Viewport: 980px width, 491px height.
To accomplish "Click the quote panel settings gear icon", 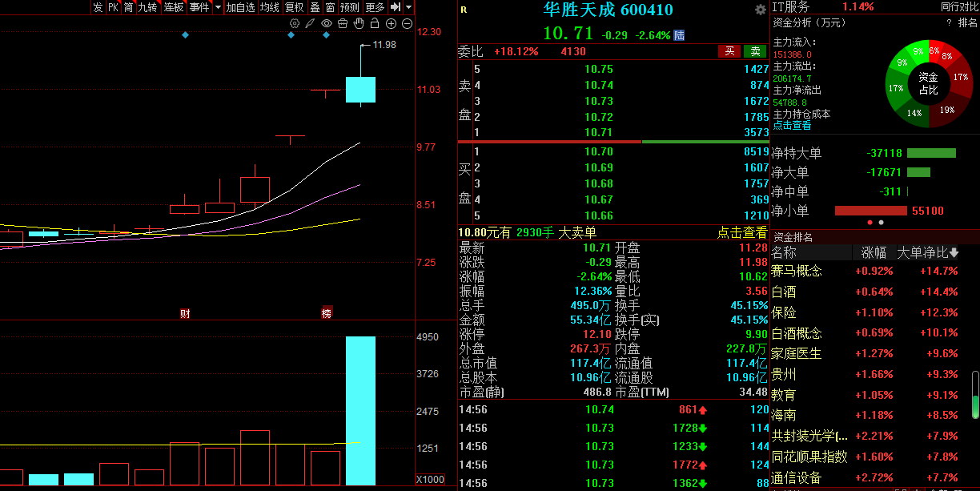I will 761,10.
